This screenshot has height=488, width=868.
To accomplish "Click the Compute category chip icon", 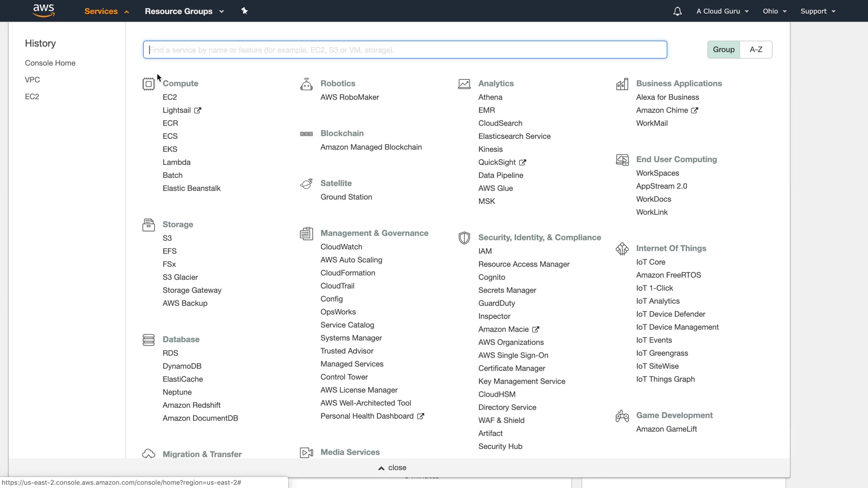I will [148, 84].
